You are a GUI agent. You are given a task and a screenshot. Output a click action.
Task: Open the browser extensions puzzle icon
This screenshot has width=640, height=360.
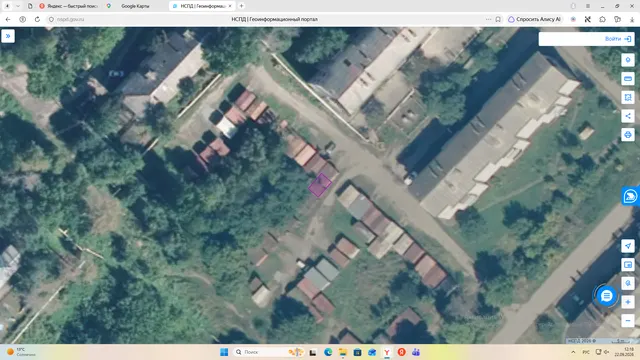[602, 19]
